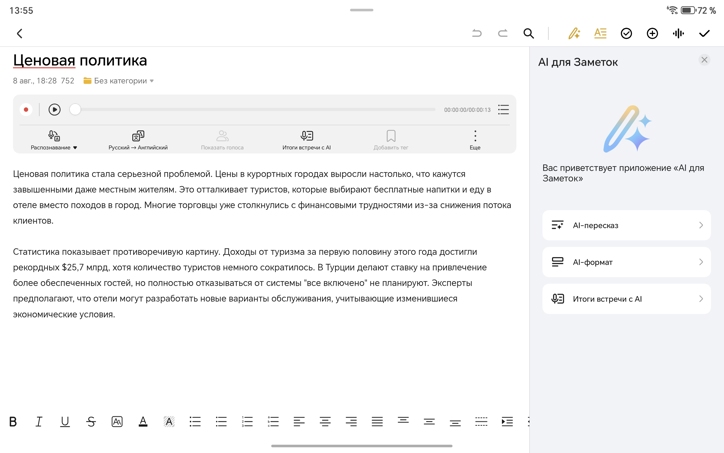Expand the Распознавание dropdown
The image size is (724, 453).
point(54,140)
